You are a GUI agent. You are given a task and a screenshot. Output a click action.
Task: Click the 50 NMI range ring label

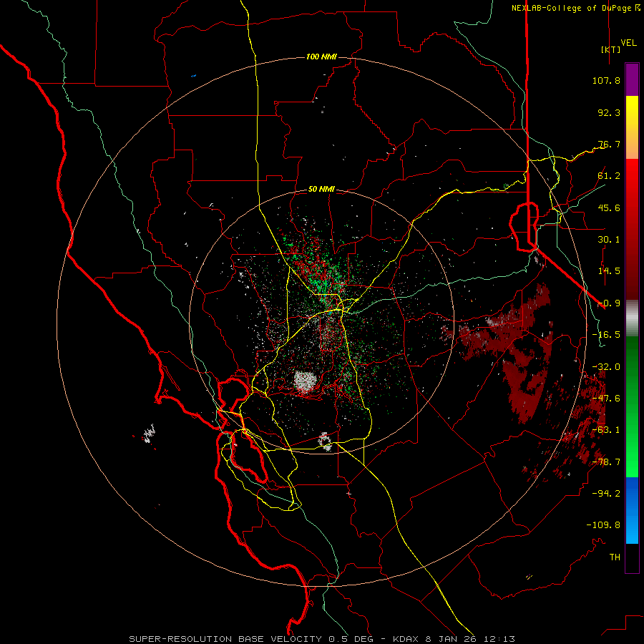(x=321, y=190)
